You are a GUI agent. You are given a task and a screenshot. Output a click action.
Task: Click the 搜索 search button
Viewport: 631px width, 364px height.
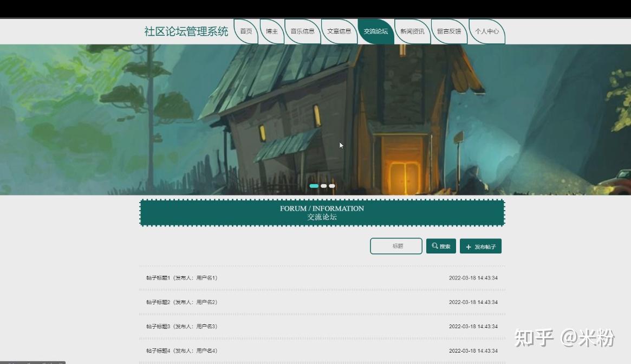click(x=441, y=246)
